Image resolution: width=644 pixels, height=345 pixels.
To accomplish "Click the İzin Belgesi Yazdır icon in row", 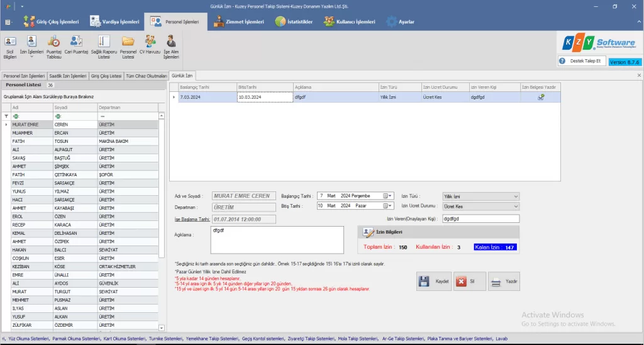I will tap(541, 98).
